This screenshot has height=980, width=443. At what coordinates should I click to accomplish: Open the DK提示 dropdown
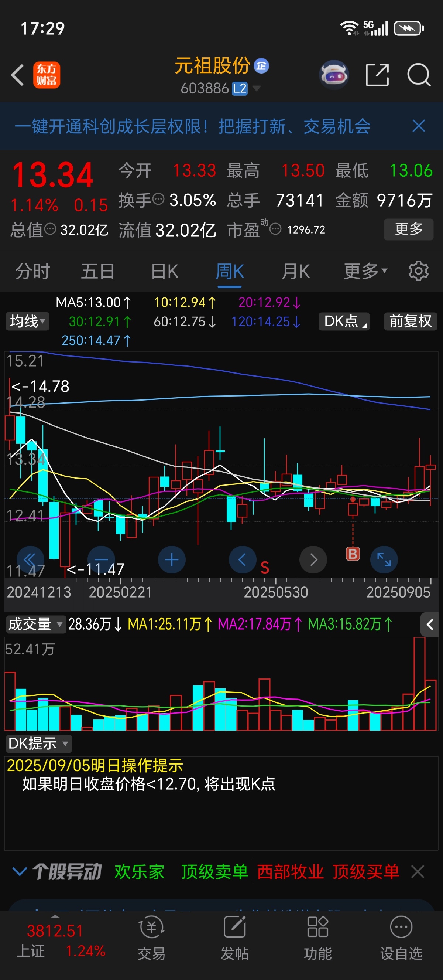click(x=38, y=743)
